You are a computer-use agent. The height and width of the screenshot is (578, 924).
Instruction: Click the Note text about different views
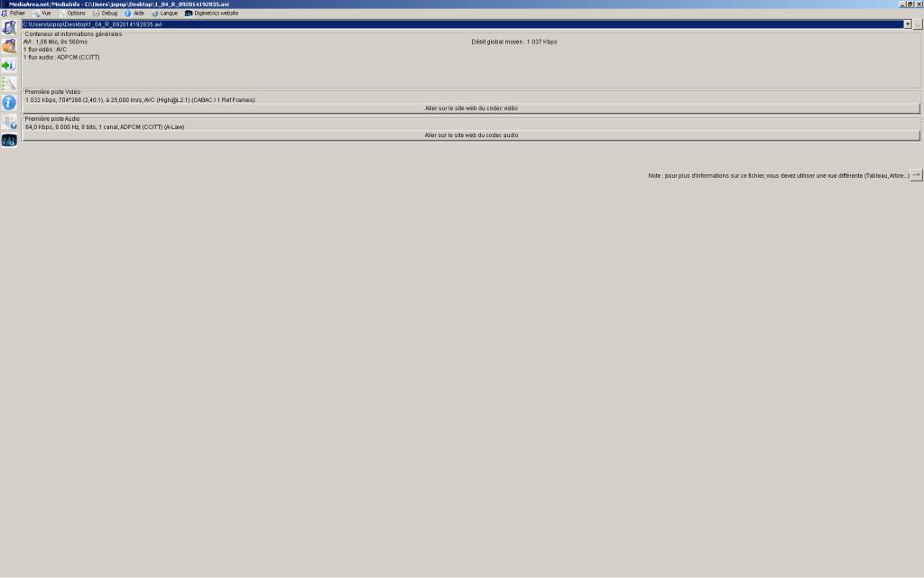(x=779, y=176)
